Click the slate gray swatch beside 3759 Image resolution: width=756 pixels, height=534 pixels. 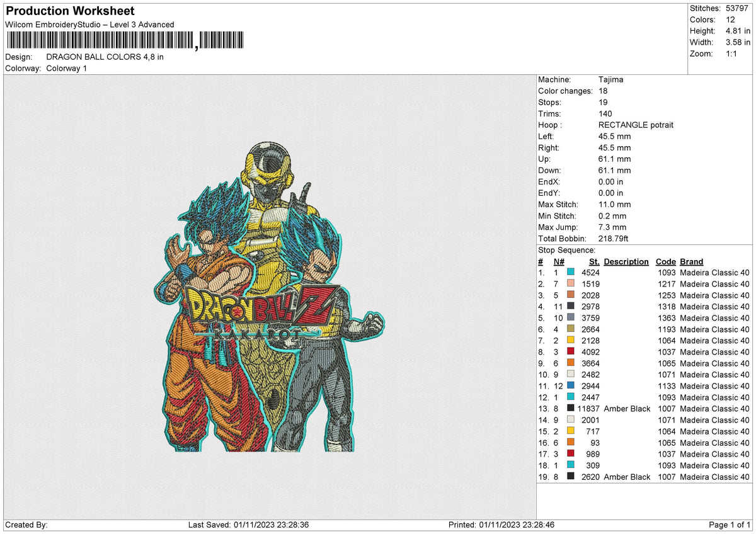571,318
